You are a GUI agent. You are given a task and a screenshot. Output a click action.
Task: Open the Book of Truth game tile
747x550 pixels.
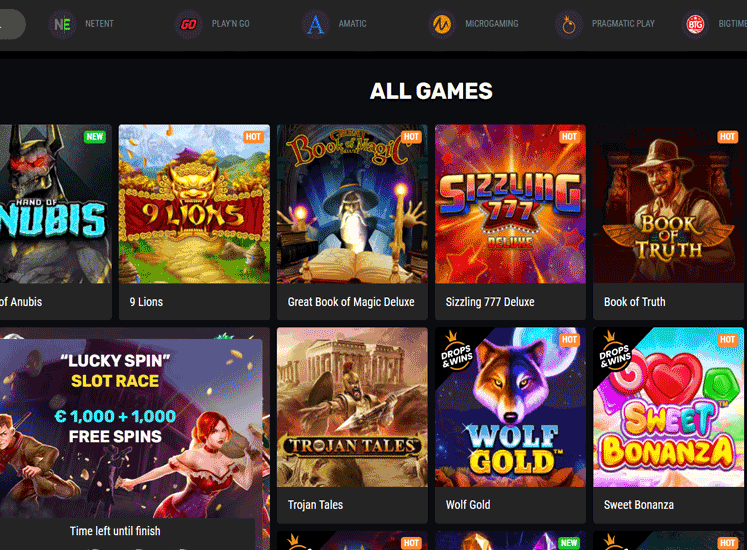click(x=668, y=204)
